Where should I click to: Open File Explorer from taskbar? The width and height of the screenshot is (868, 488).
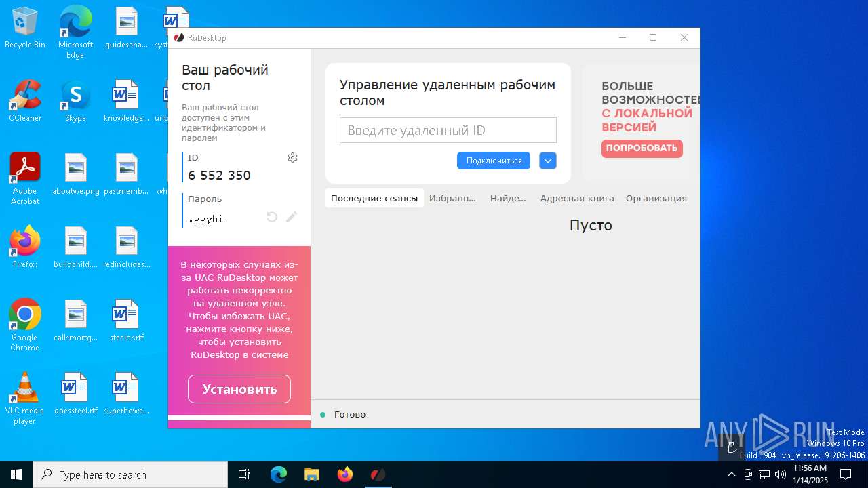click(311, 474)
